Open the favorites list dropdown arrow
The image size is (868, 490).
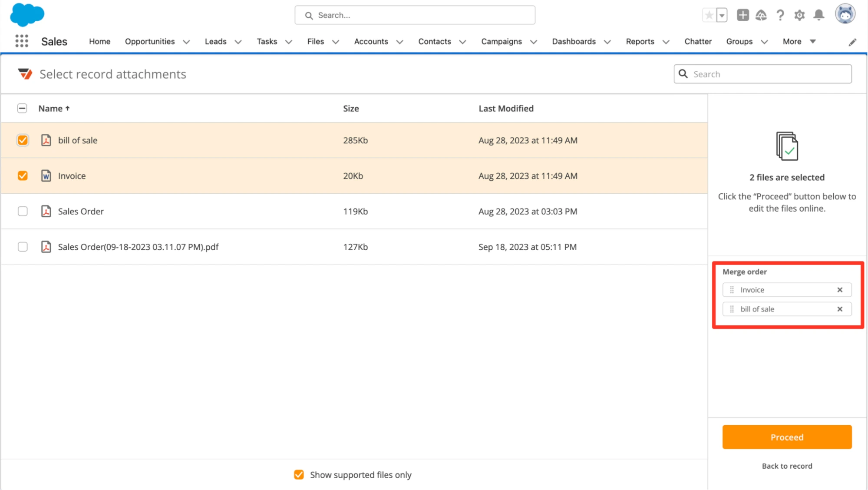pyautogui.click(x=722, y=15)
